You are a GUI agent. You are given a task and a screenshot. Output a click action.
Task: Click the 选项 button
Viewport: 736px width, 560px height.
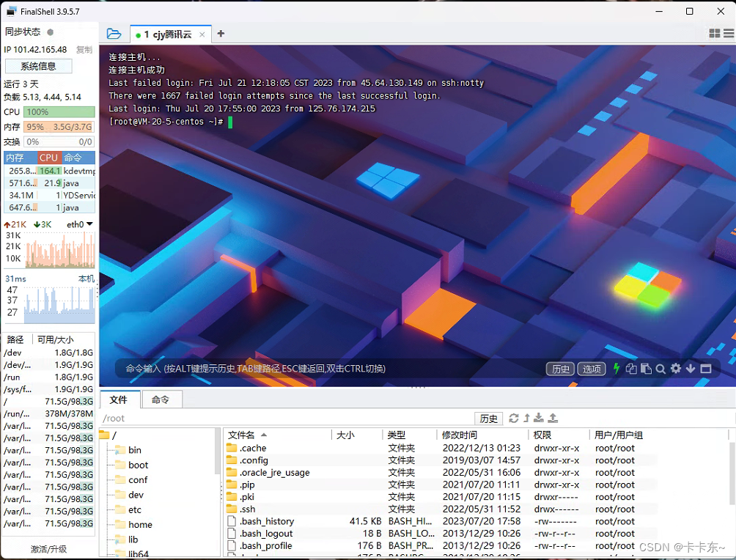coord(592,369)
